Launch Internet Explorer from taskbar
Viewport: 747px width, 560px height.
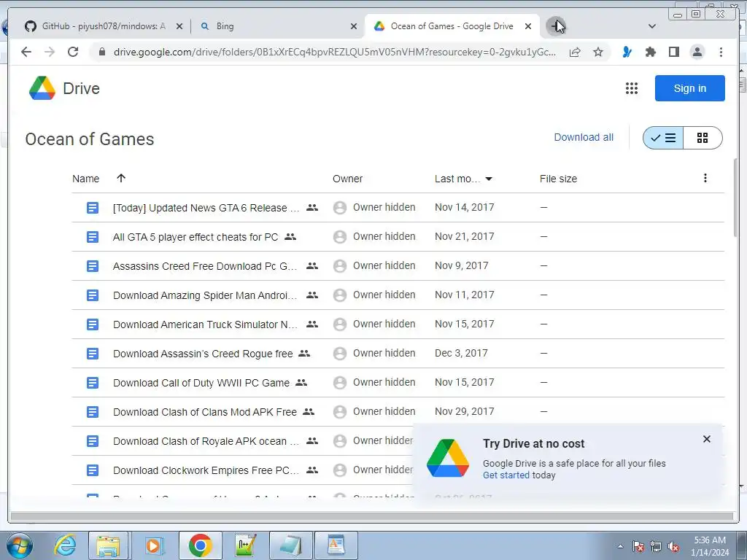tap(65, 545)
